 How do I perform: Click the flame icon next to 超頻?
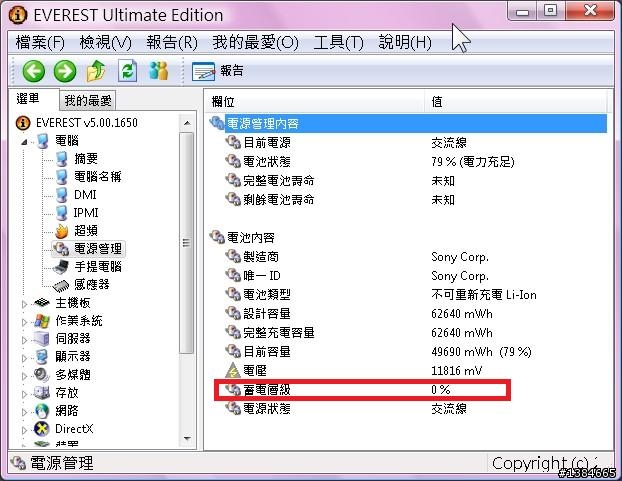coord(61,231)
